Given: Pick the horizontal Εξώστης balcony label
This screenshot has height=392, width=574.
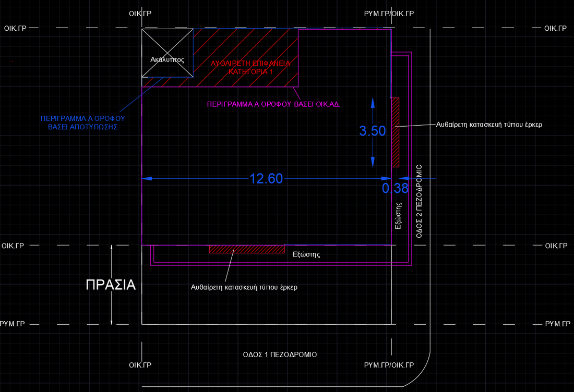Looking at the screenshot, I should point(305,255).
